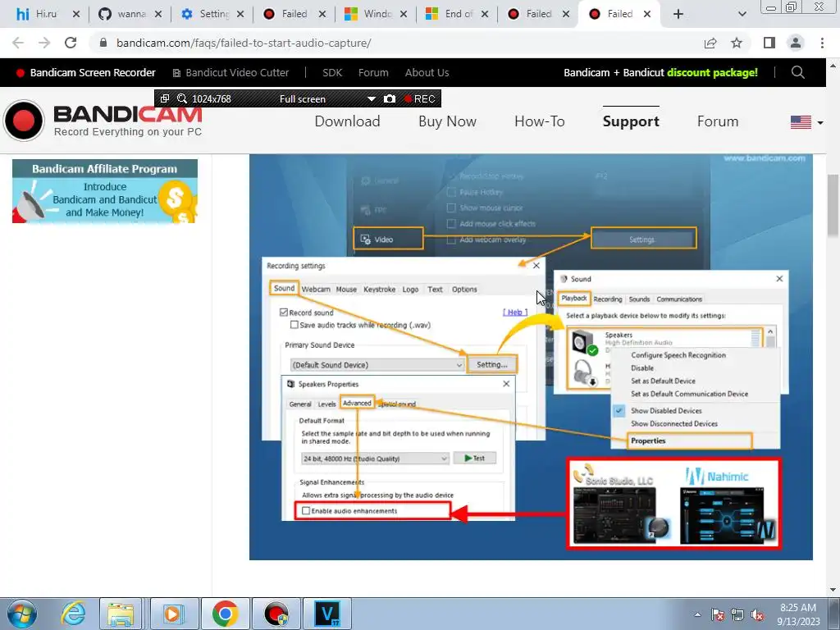Switch to the Settings browser tab
This screenshot has height=630, width=840.
(213, 14)
